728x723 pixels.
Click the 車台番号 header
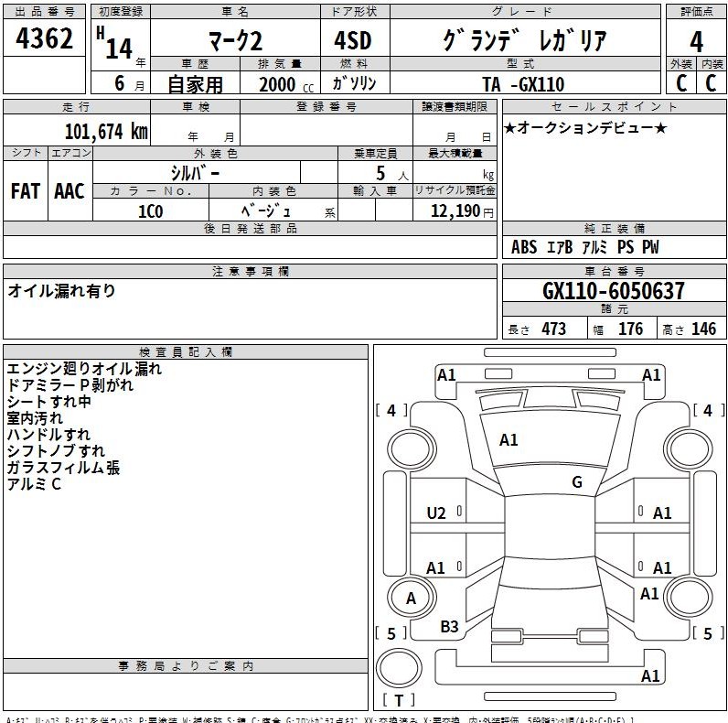(x=615, y=271)
